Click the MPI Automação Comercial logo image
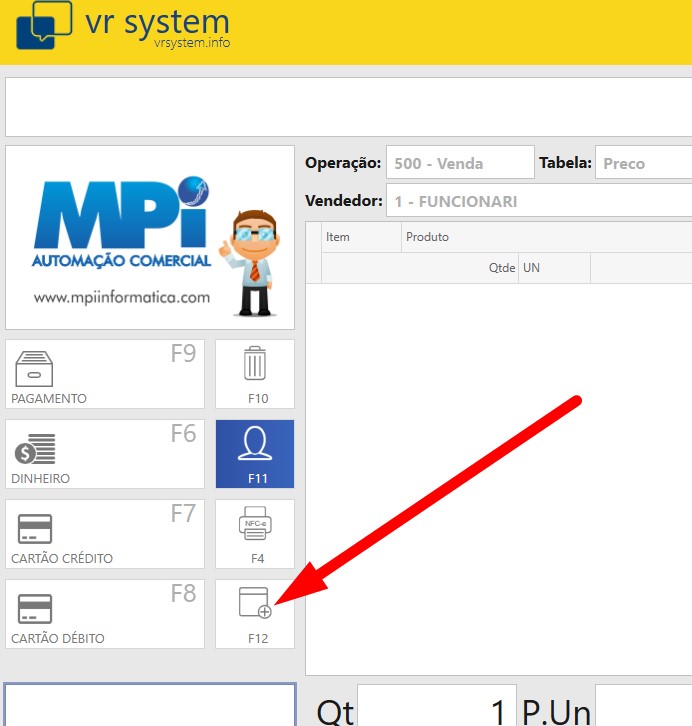 (x=150, y=238)
